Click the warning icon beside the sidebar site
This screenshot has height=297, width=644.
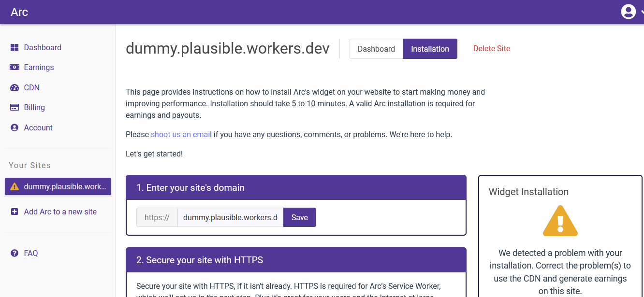(x=15, y=187)
